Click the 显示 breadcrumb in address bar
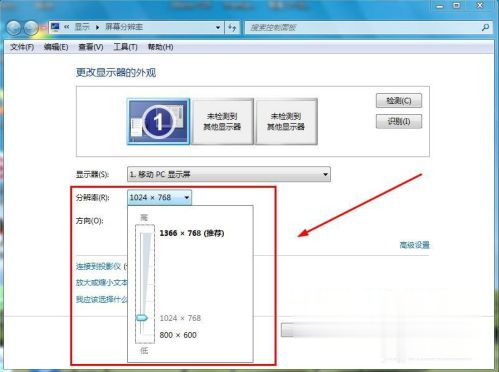The width and height of the screenshot is (499, 372). point(82,27)
